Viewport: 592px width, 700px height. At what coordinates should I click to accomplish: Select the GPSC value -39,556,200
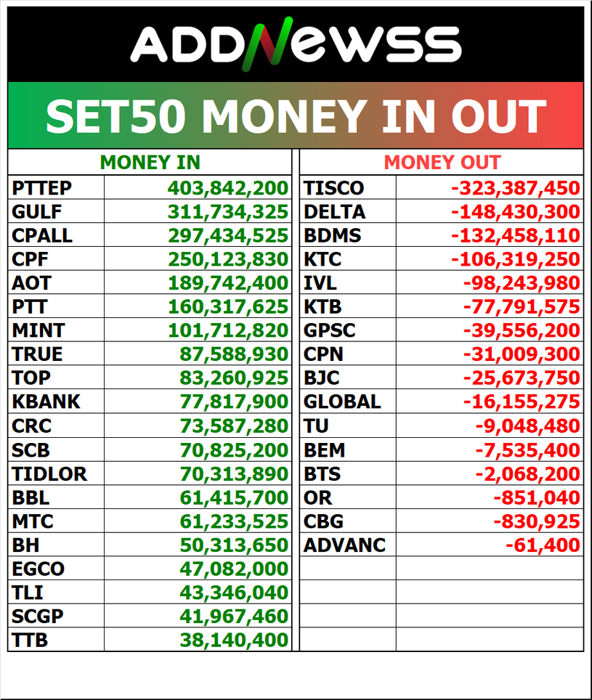[x=522, y=330]
